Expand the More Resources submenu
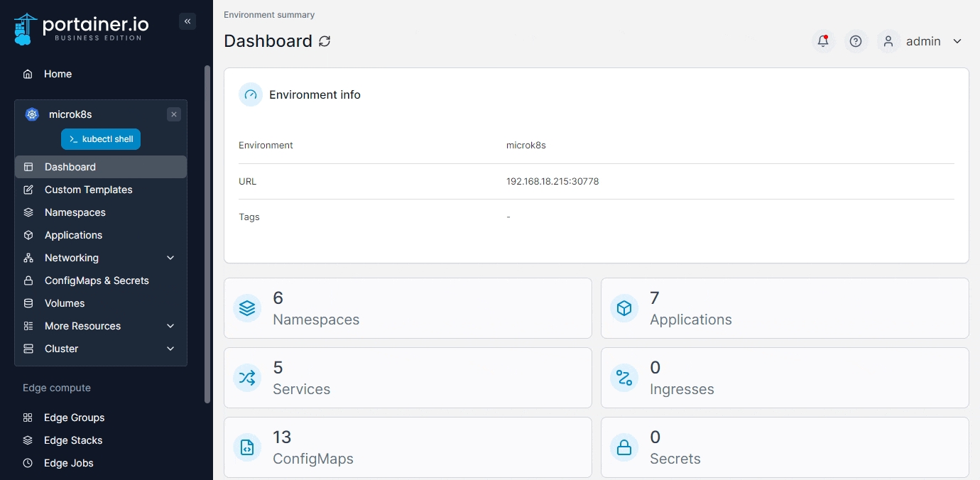This screenshot has height=480, width=980. [170, 326]
